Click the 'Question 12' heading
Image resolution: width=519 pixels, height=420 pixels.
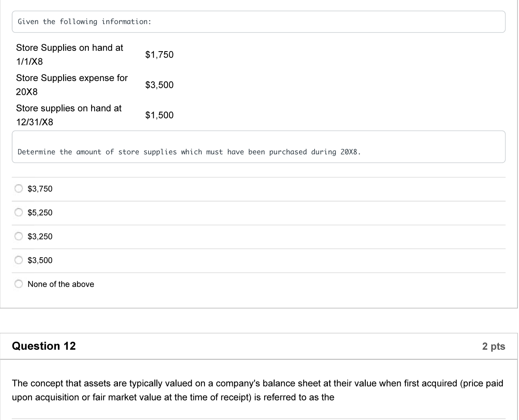44,346
